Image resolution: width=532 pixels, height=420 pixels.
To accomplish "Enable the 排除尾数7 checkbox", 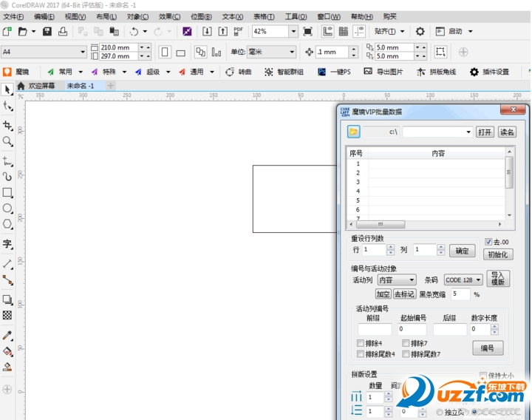I will (x=406, y=353).
